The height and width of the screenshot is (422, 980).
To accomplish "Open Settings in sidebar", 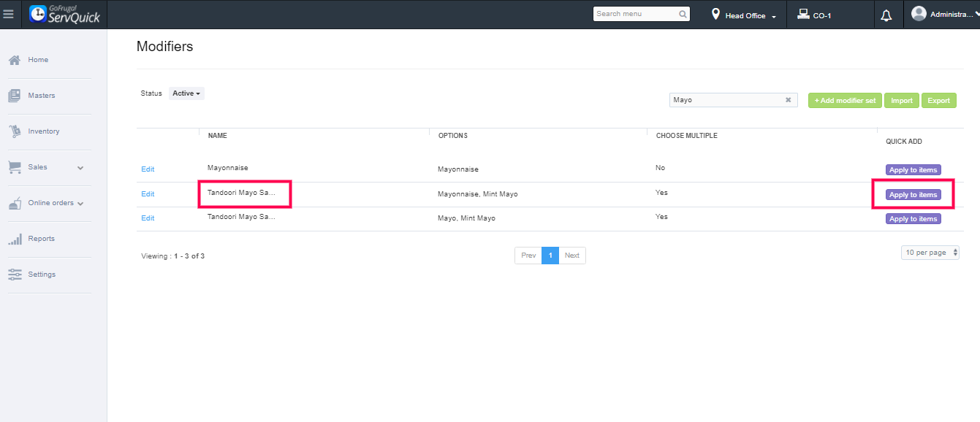I will 42,275.
